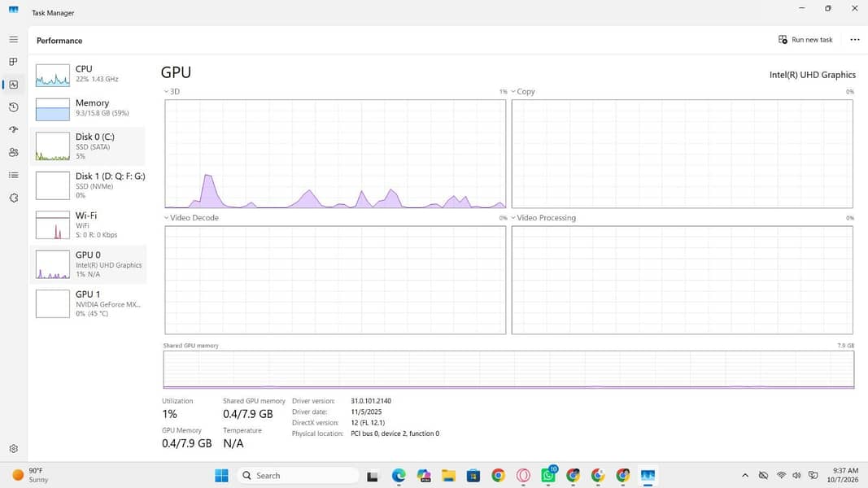Select GPU 1 NVIDIA GeForce entry
868x488 pixels.
coord(88,303)
